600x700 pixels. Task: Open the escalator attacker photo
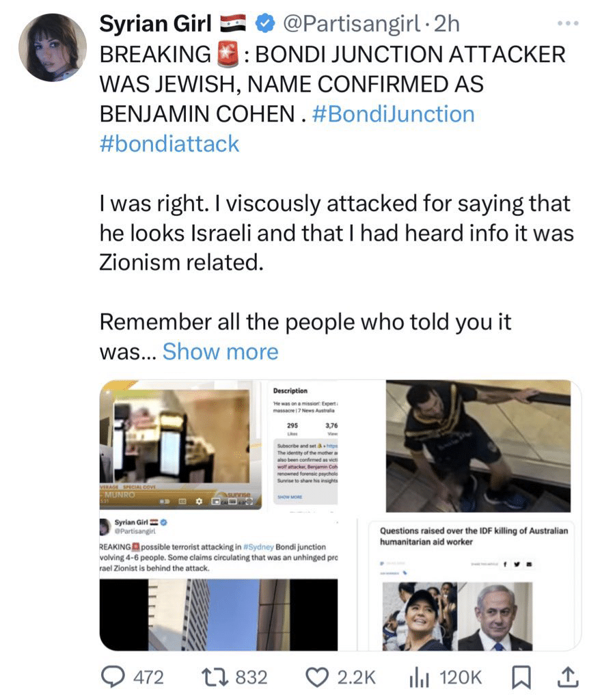(478, 446)
